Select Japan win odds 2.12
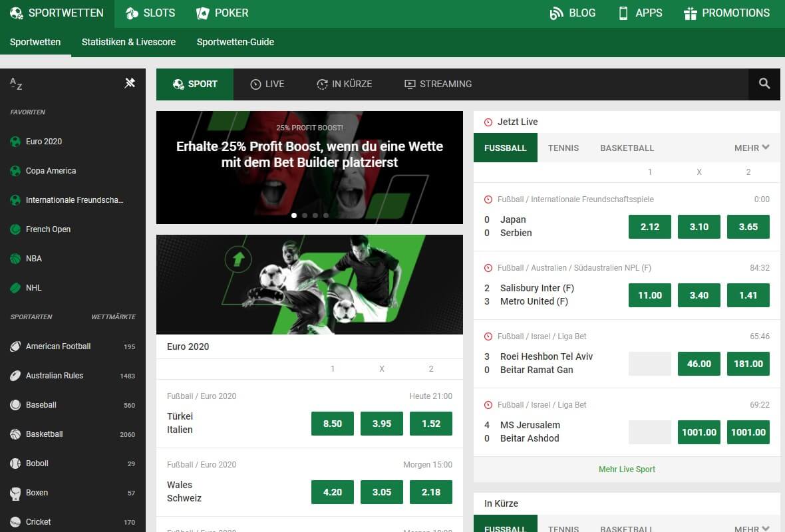This screenshot has width=785, height=532. pos(650,227)
